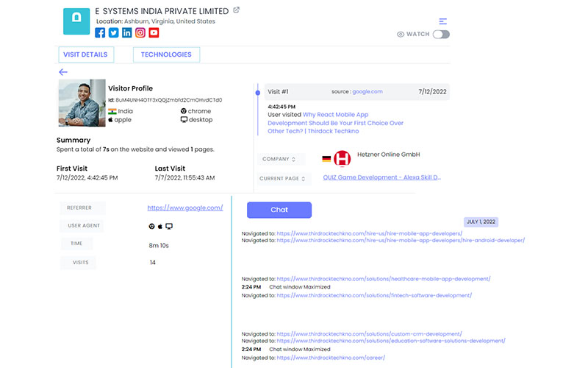Viewport: 588px width, 368px height.
Task: Open the career page link
Action: (x=331, y=358)
